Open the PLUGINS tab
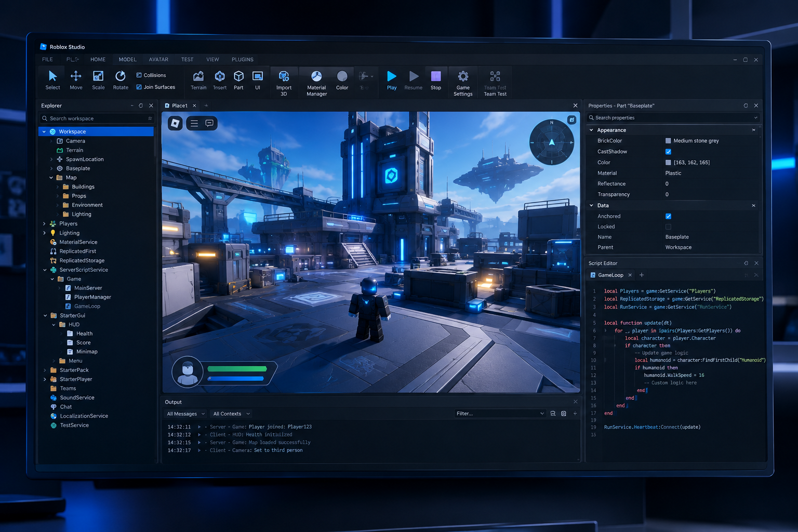This screenshot has width=798, height=532. pos(243,59)
